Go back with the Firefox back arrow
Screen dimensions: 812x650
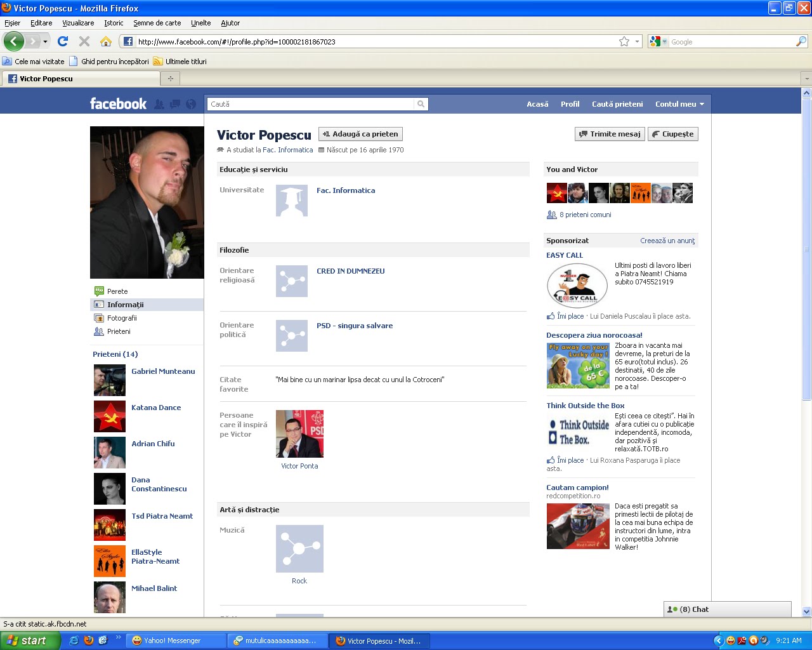coord(13,41)
